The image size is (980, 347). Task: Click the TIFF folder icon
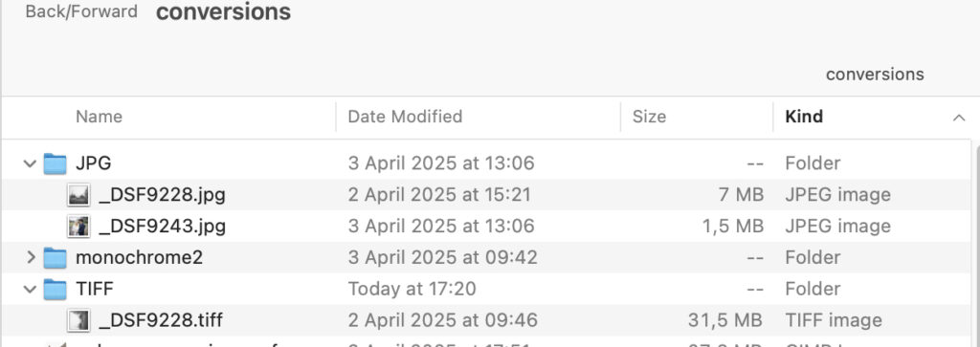tap(55, 289)
